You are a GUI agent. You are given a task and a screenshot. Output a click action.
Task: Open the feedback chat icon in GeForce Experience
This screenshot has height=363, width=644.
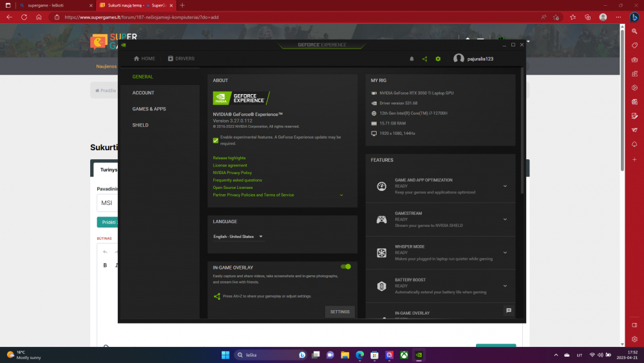[509, 310]
